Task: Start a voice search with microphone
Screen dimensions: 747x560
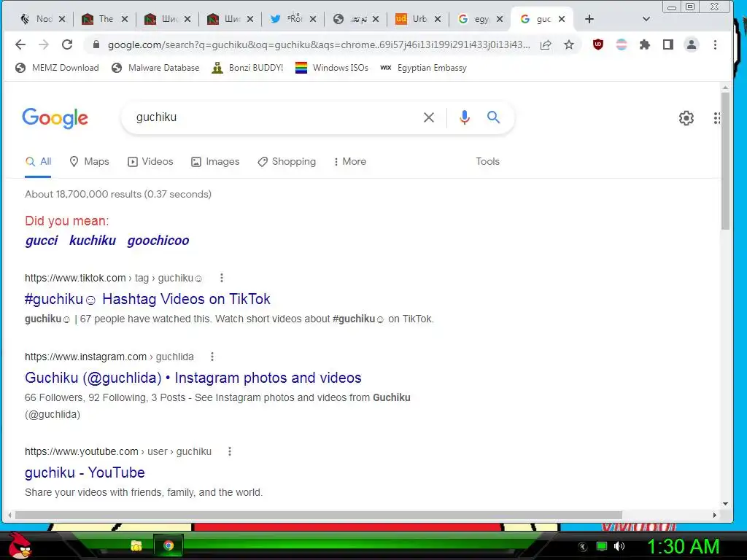Action: pyautogui.click(x=465, y=117)
